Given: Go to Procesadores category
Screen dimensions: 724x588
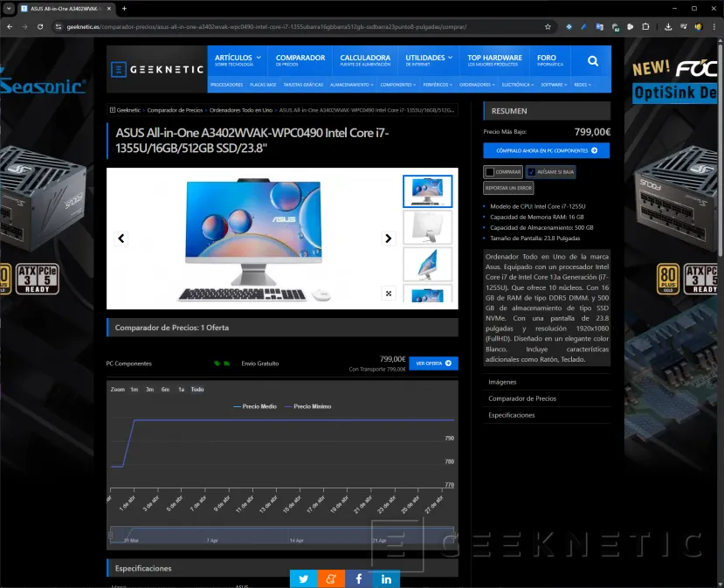Looking at the screenshot, I should pos(226,85).
